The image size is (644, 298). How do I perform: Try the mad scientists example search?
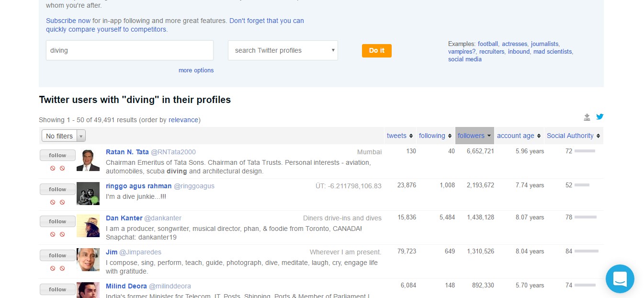[x=553, y=51]
